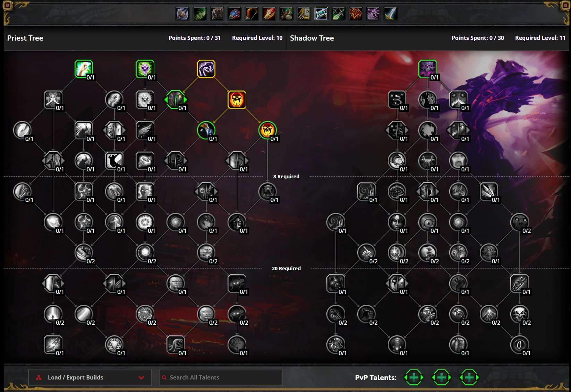Choose the round eyeball talent in Shadow tree
Image resolution: width=571 pixels, height=392 pixels.
click(427, 222)
